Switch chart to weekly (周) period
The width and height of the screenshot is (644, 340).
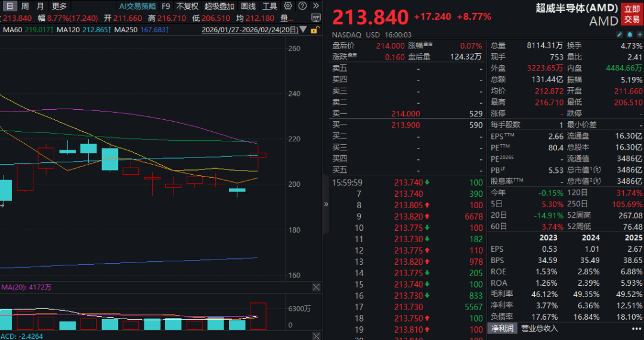pyautogui.click(x=24, y=6)
